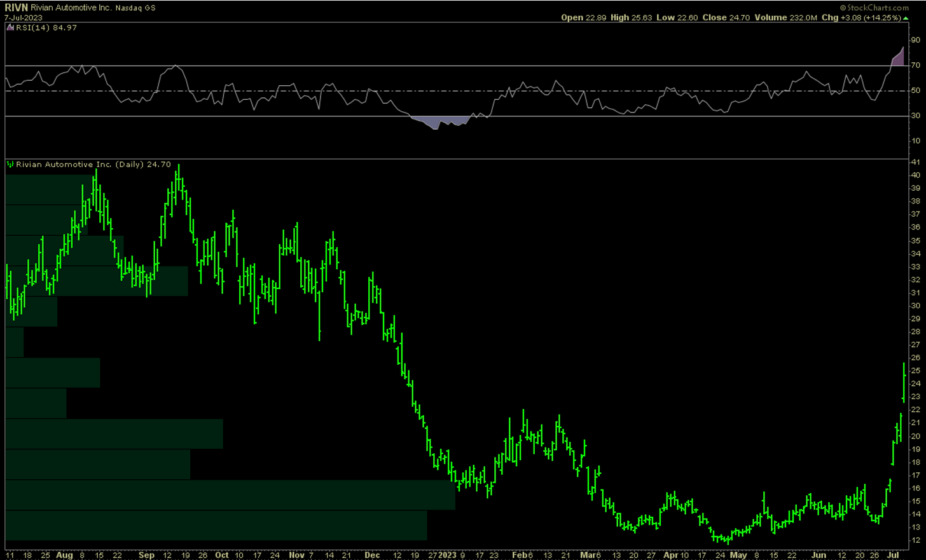Click the 30 label on the price axis
Screen dimensions: 926x560
click(x=916, y=305)
